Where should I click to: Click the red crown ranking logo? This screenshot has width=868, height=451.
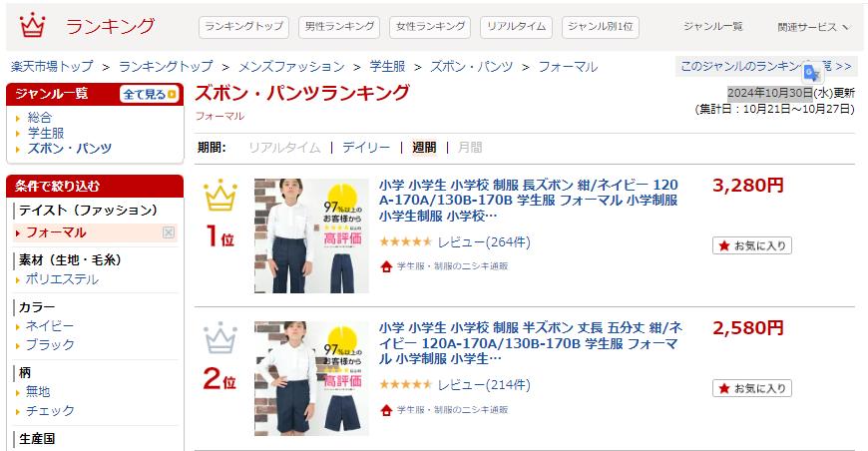click(32, 26)
